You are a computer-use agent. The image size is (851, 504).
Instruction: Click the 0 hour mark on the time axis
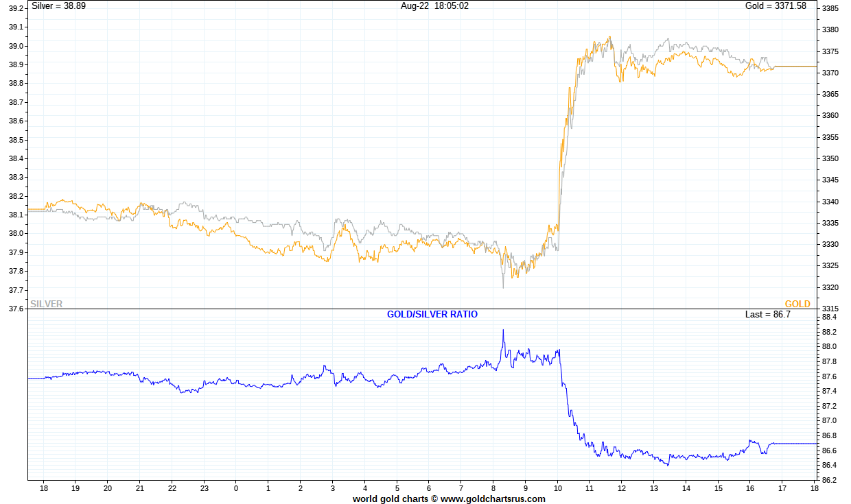pos(236,488)
